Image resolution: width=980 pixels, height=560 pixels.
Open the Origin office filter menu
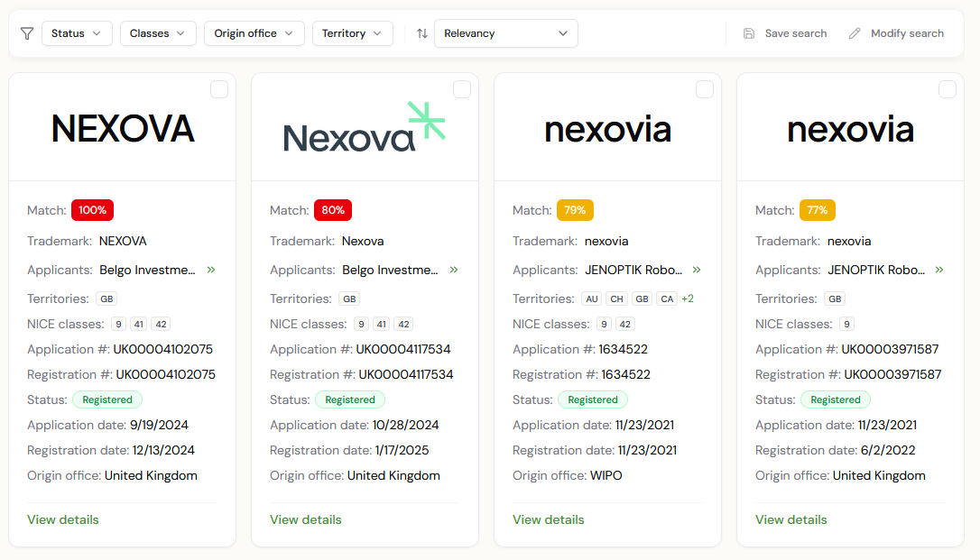pyautogui.click(x=254, y=33)
